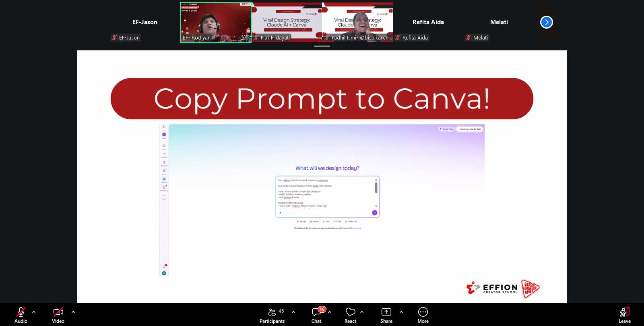This screenshot has width=644, height=326.
Task: Open Projects folder icon in Canva sidebar
Action: tap(164, 155)
